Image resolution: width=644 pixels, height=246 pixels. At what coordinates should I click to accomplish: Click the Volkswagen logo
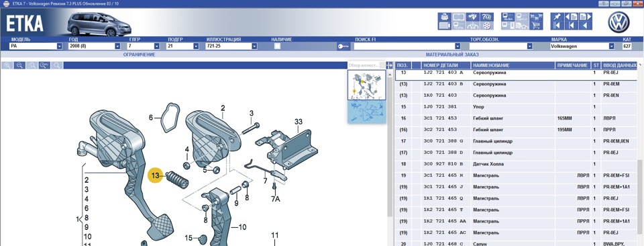click(x=619, y=22)
